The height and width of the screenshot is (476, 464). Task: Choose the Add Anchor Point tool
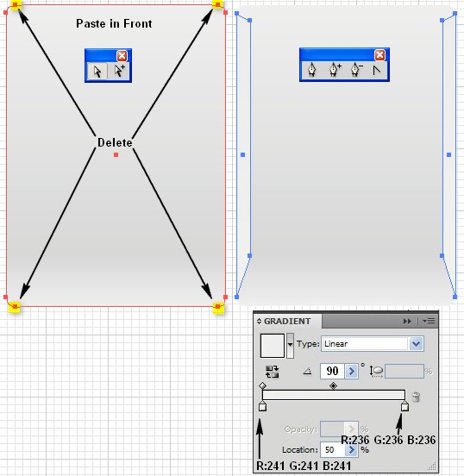pos(335,70)
